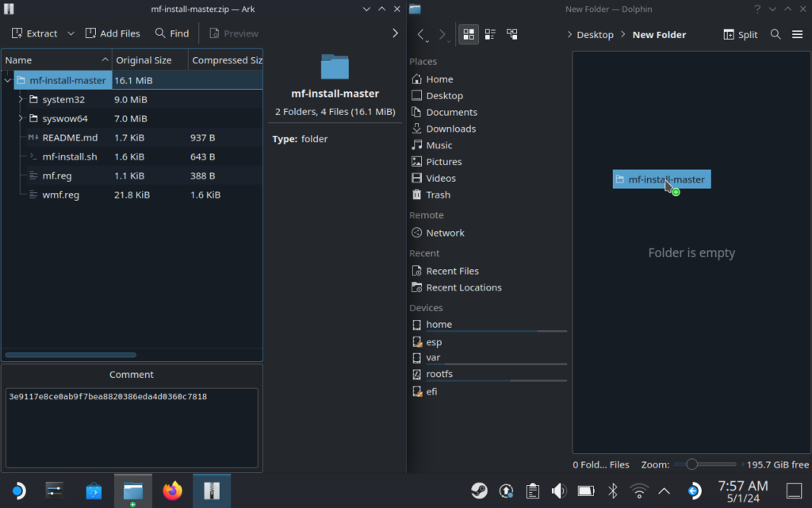The width and height of the screenshot is (812, 508).
Task: Click the Find button in Ark
Action: pos(172,33)
